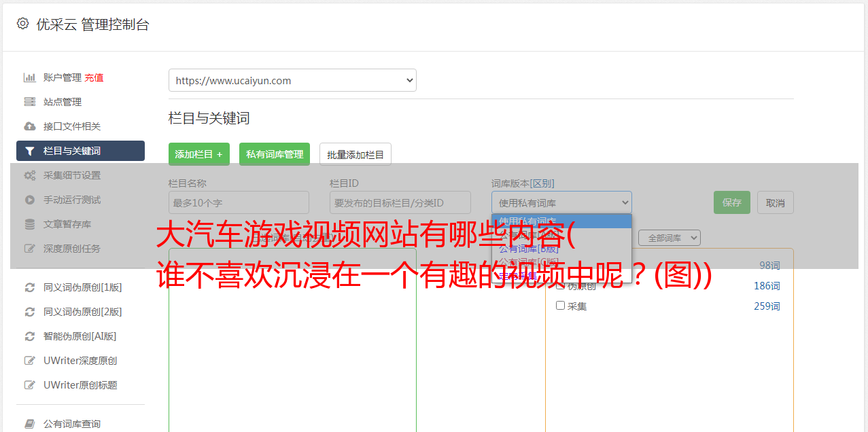Screen dimensions: 868x432
Task: Click the 取消 button
Action: tap(776, 202)
